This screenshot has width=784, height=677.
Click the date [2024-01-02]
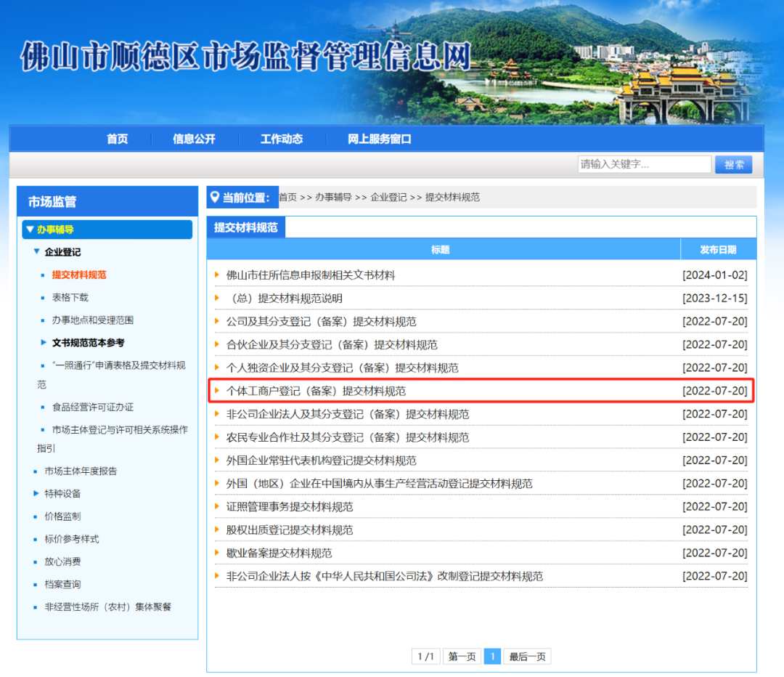click(715, 275)
